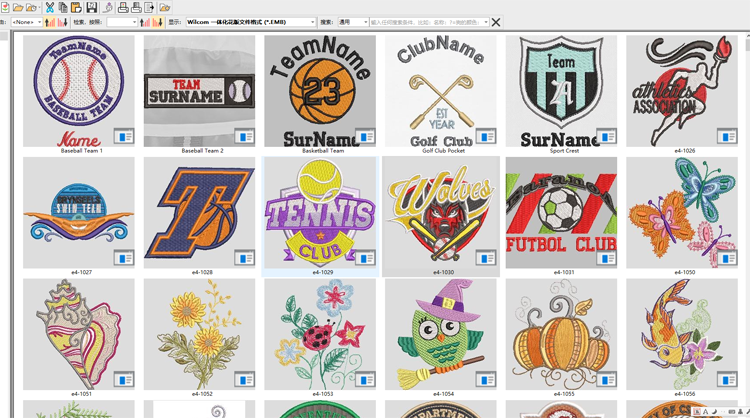The width and height of the screenshot is (750, 418).
Task: Toggle descending sort beside the None dropdown
Action: click(63, 22)
